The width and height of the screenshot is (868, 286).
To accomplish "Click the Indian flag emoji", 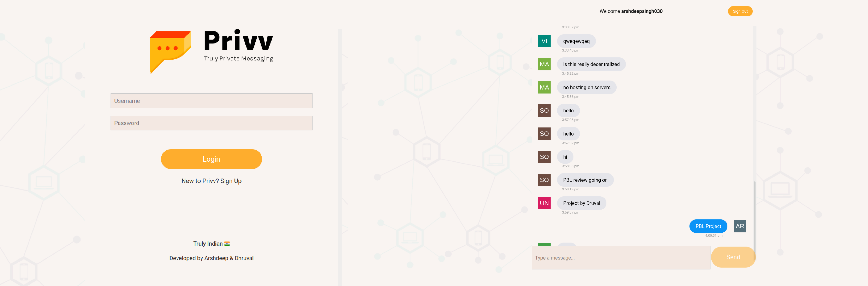I will point(227,243).
